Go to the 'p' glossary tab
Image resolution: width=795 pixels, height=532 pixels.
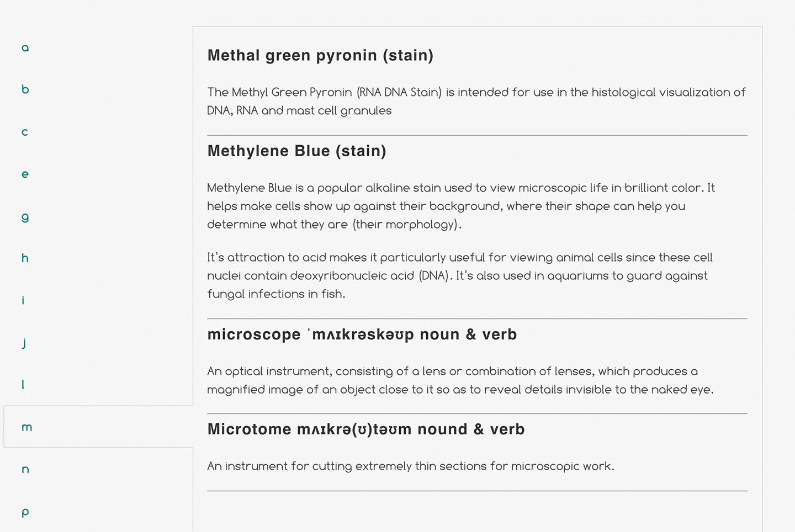[x=25, y=512]
